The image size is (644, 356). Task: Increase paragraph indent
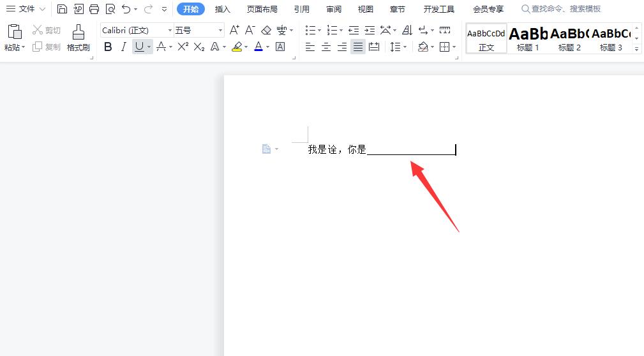370,30
